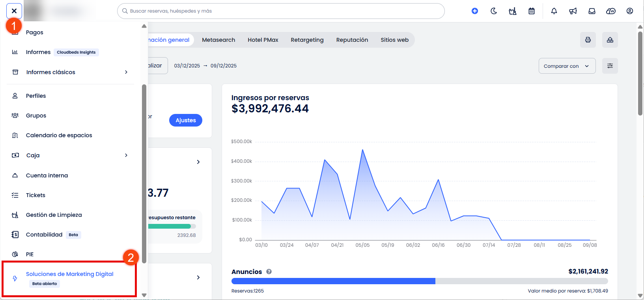Switch to the Metasearch tab
This screenshot has width=644, height=300.
[218, 40]
